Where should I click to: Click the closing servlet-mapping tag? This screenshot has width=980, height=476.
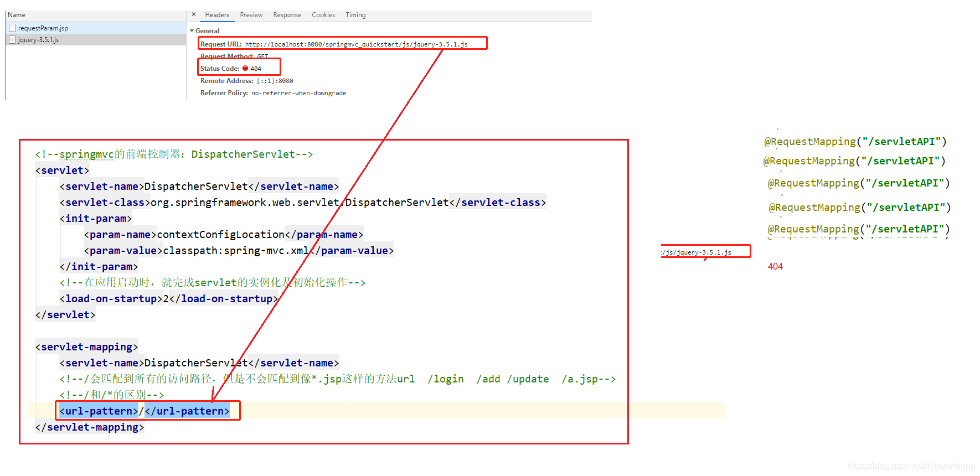[x=90, y=427]
